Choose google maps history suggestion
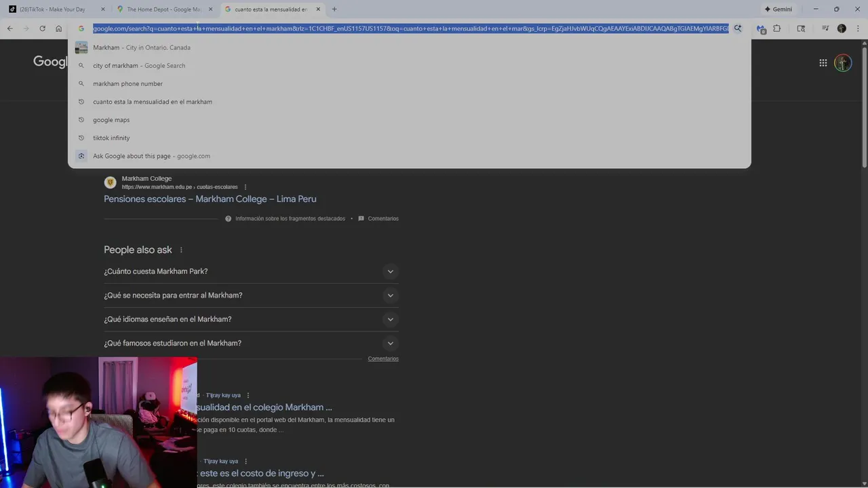The height and width of the screenshot is (488, 868). tap(409, 120)
